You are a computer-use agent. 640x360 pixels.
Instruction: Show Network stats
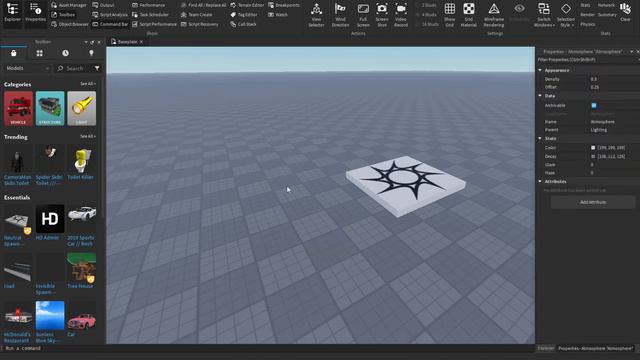[606, 5]
